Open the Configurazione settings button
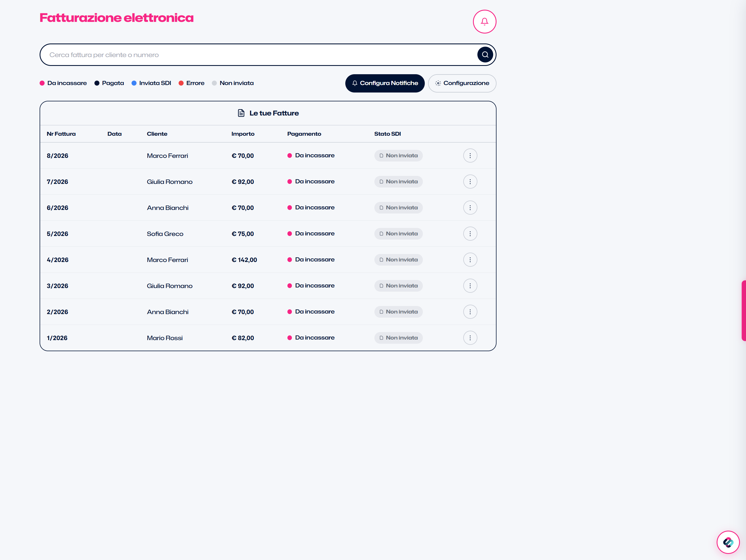Viewport: 746px width, 560px height. pos(462,83)
